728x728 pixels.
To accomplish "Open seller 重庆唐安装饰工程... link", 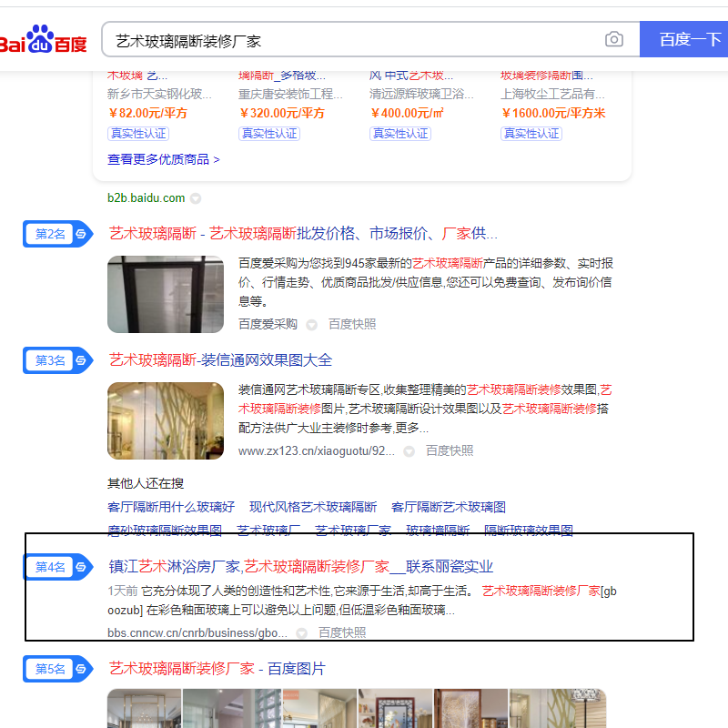I will [x=290, y=95].
